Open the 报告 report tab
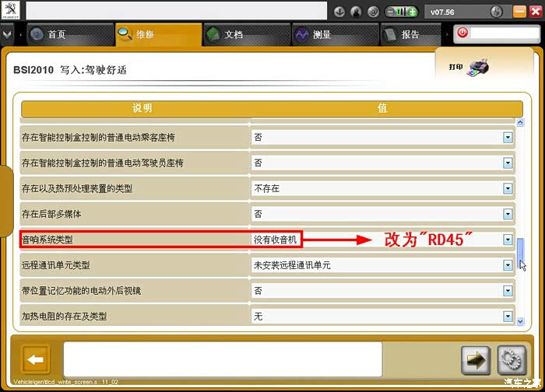 (x=411, y=34)
